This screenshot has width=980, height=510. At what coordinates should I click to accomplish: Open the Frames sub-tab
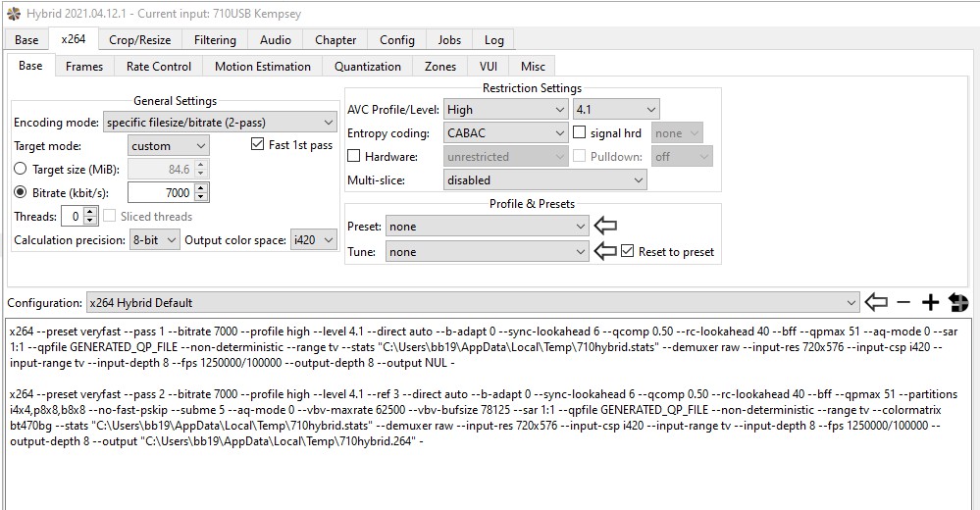(x=84, y=67)
